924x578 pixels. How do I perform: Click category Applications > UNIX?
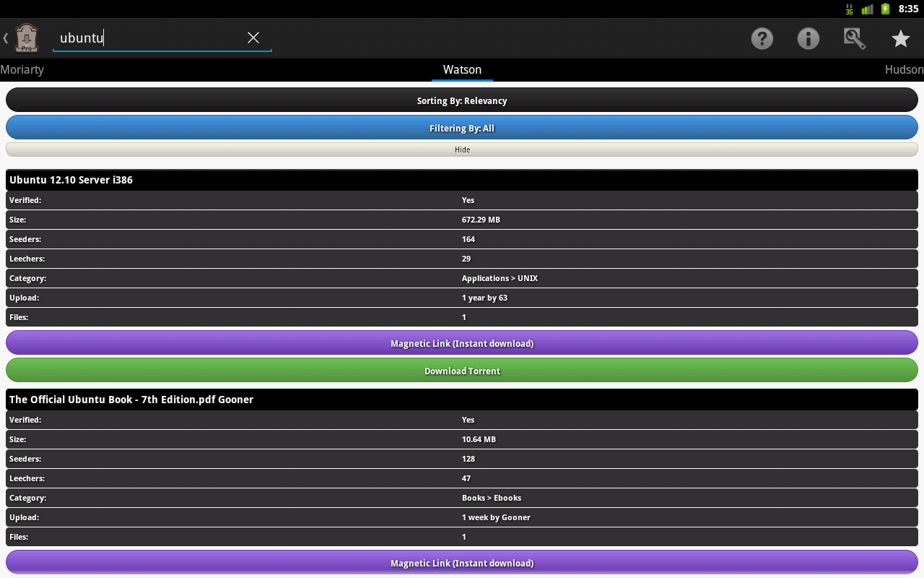[500, 278]
